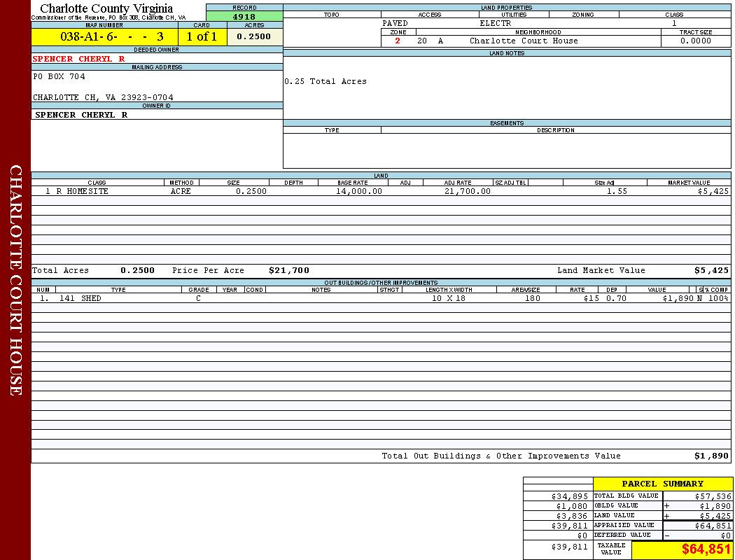Click the 14,000.00 base rate cell
Screen dimensions: 735x560
358,191
